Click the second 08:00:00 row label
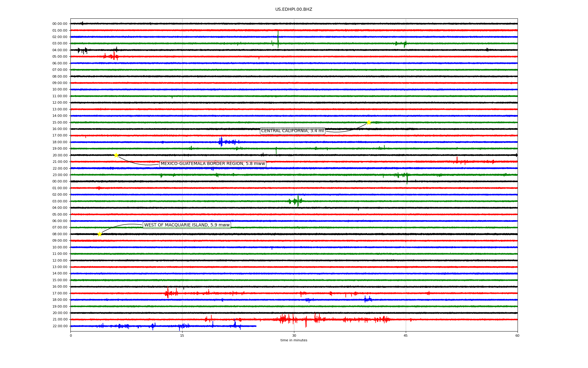Screen dimensions: 588x368 (x=60, y=234)
